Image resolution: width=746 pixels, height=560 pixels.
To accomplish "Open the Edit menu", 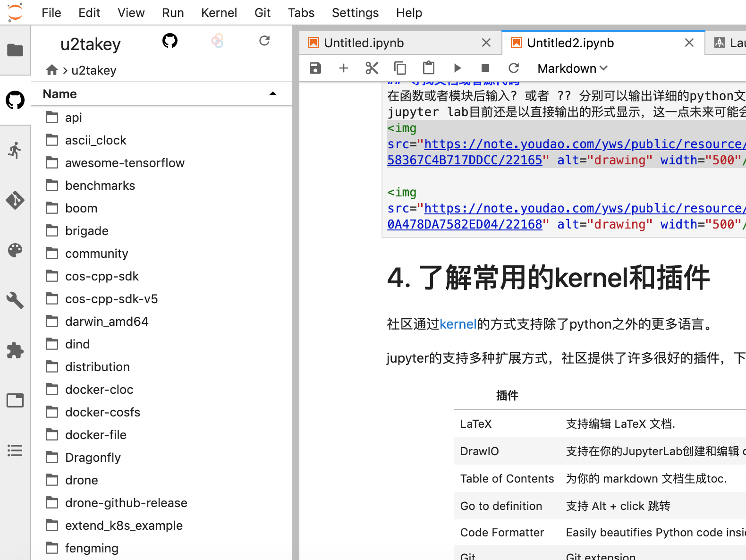I will pyautogui.click(x=89, y=13).
